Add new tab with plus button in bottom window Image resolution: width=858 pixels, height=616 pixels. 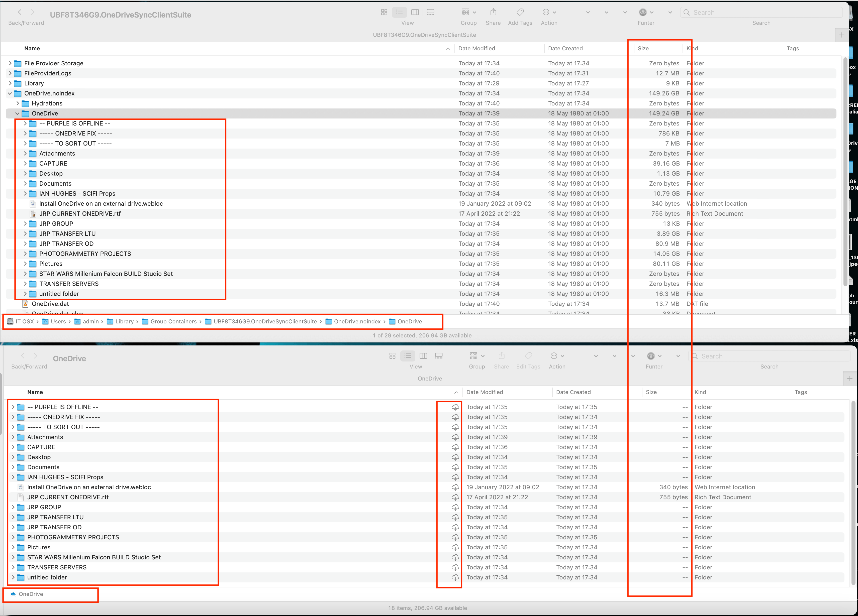849,379
